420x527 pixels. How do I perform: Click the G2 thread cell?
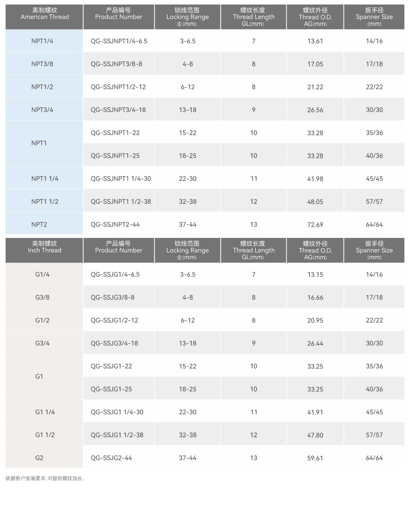pos(39,458)
